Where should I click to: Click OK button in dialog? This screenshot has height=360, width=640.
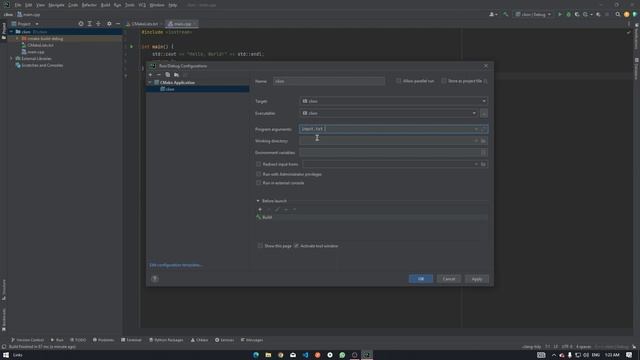point(421,279)
